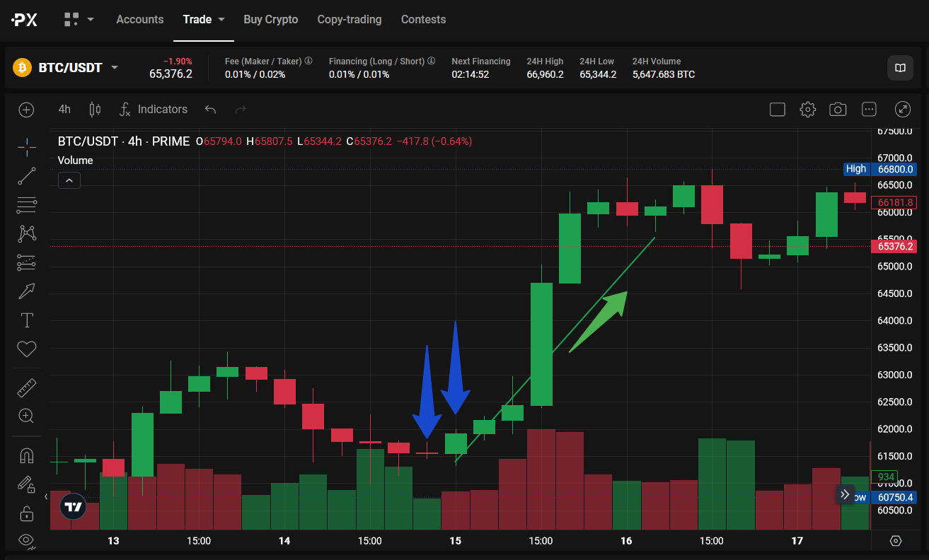Open the apps grid menu
This screenshot has width=929, height=560.
[x=79, y=19]
